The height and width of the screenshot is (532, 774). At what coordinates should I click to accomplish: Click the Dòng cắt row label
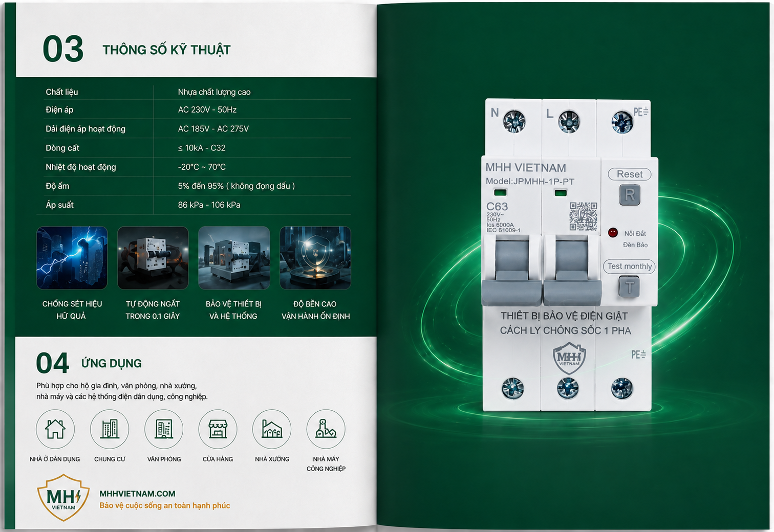62,148
